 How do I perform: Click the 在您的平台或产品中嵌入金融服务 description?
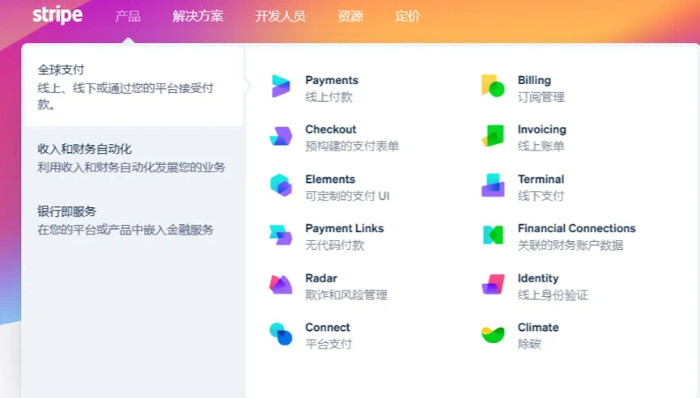[x=125, y=230]
